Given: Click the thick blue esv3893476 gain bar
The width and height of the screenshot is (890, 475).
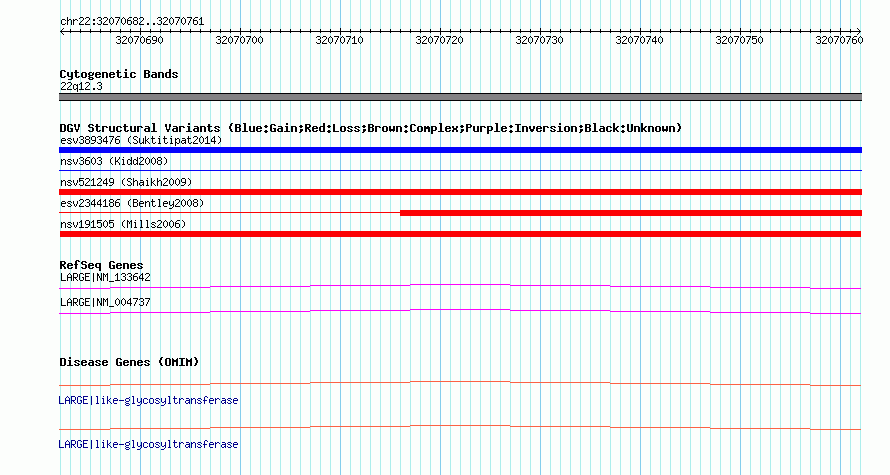Looking at the screenshot, I should pyautogui.click(x=460, y=150).
